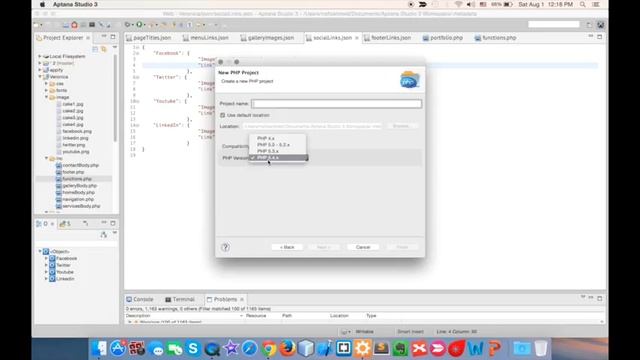The image size is (640, 360).
Task: Close the socialLinks.json tab
Action: pyautogui.click(x=357, y=38)
